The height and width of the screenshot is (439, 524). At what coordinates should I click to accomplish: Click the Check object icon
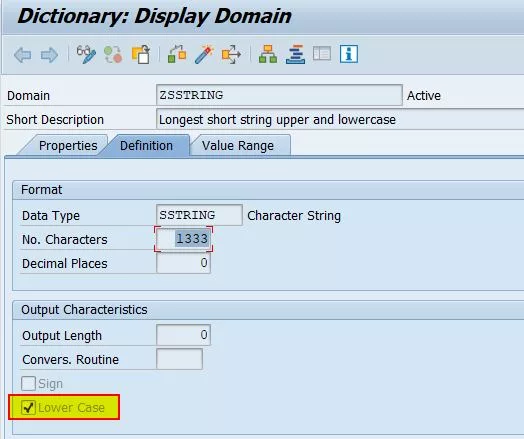pyautogui.click(x=177, y=54)
